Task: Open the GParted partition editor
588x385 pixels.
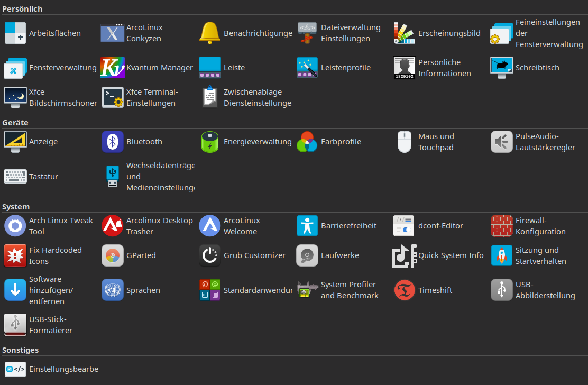Action: tap(112, 255)
